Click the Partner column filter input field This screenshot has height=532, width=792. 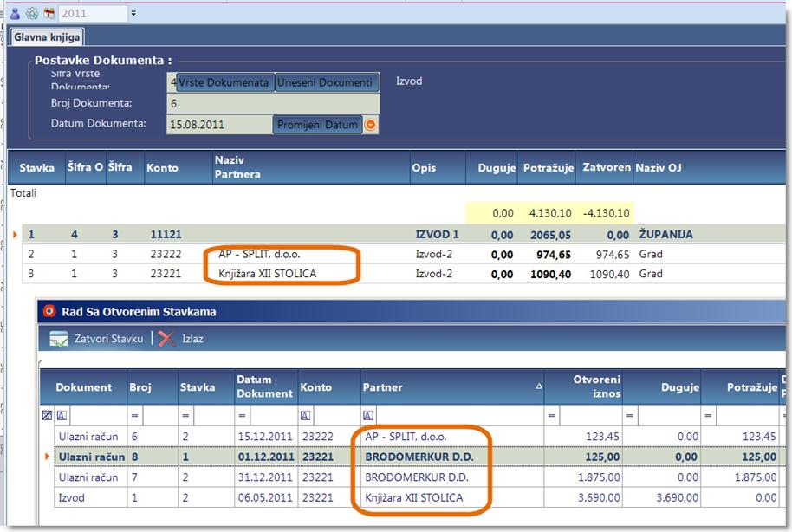coord(459,415)
